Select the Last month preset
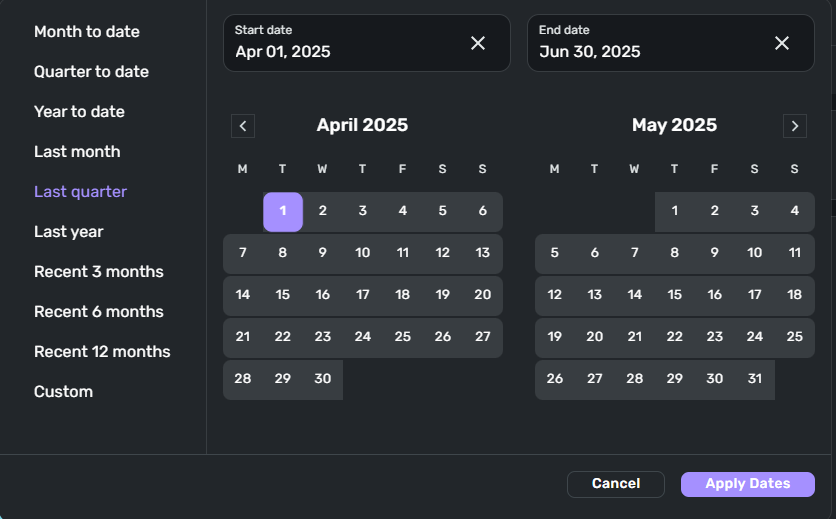The height and width of the screenshot is (519, 836). click(x=77, y=151)
